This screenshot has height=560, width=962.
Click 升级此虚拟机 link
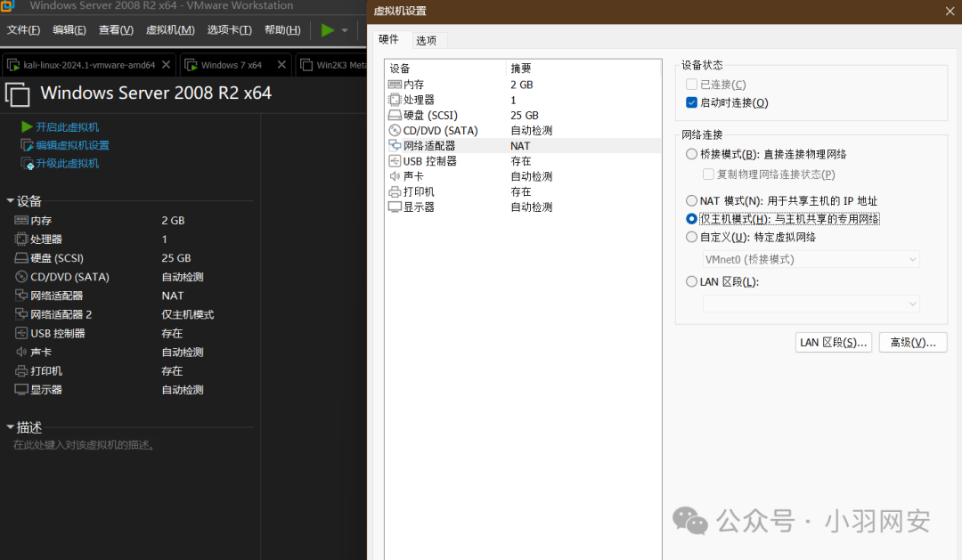[67, 164]
